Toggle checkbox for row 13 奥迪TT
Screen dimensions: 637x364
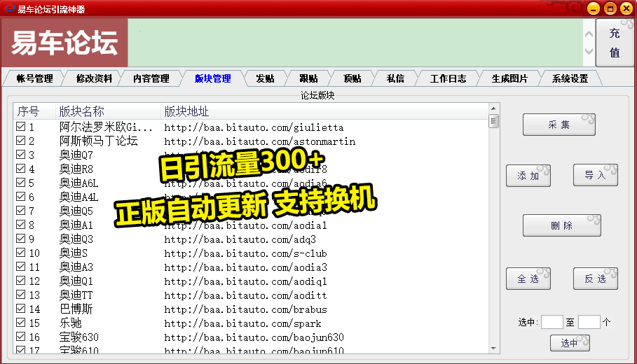tap(21, 295)
